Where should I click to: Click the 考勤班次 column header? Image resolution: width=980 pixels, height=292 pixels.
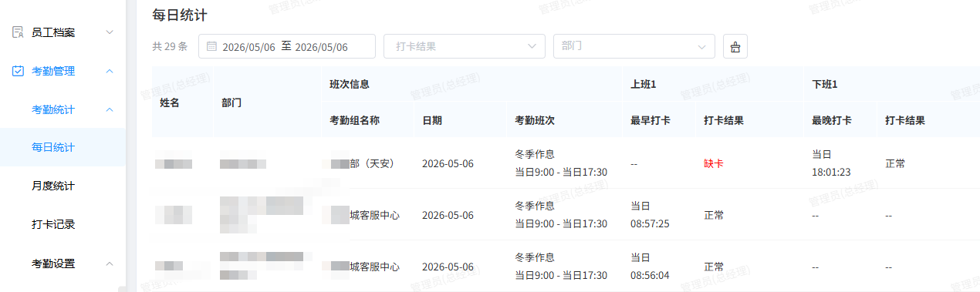tap(535, 120)
